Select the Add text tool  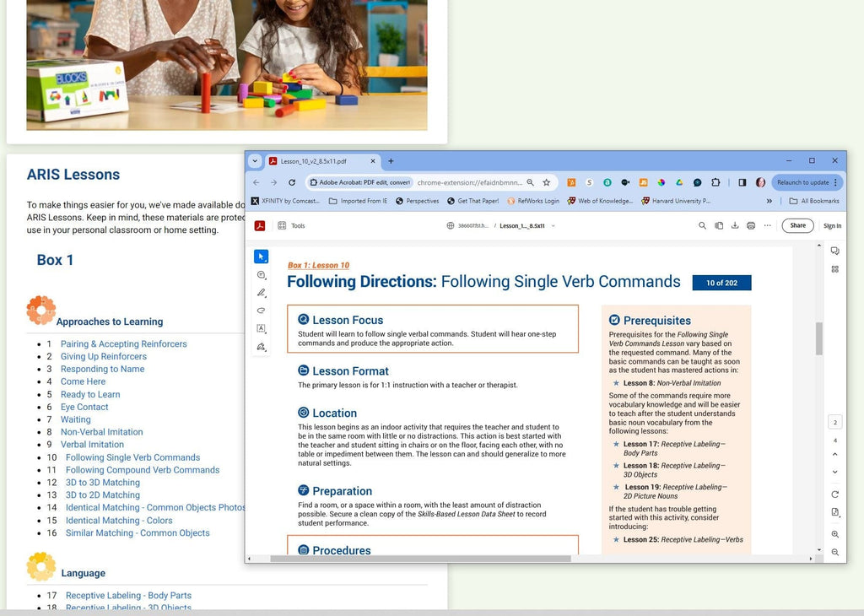[262, 329]
